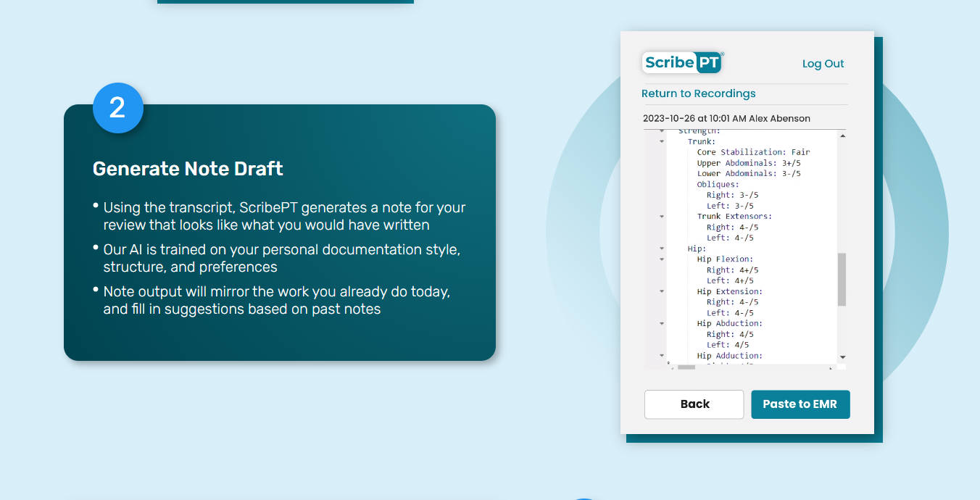Fold the Hip Adduction section
The width and height of the screenshot is (980, 500).
[662, 356]
